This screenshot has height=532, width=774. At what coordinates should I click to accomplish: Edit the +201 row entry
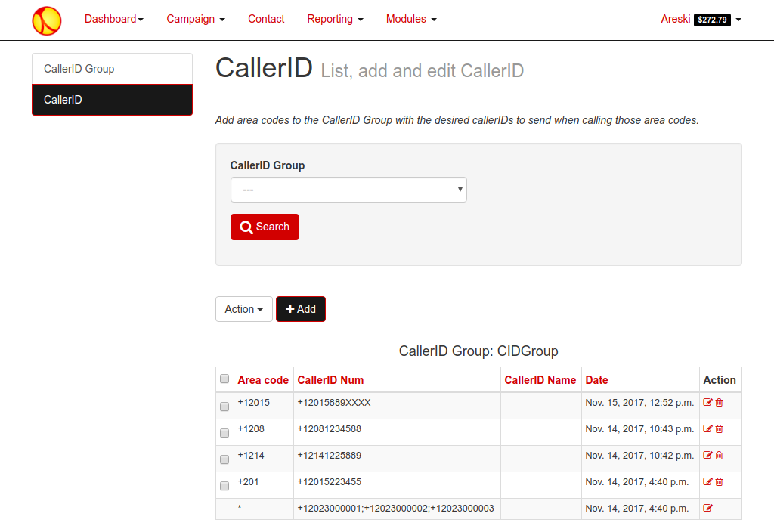(x=707, y=481)
